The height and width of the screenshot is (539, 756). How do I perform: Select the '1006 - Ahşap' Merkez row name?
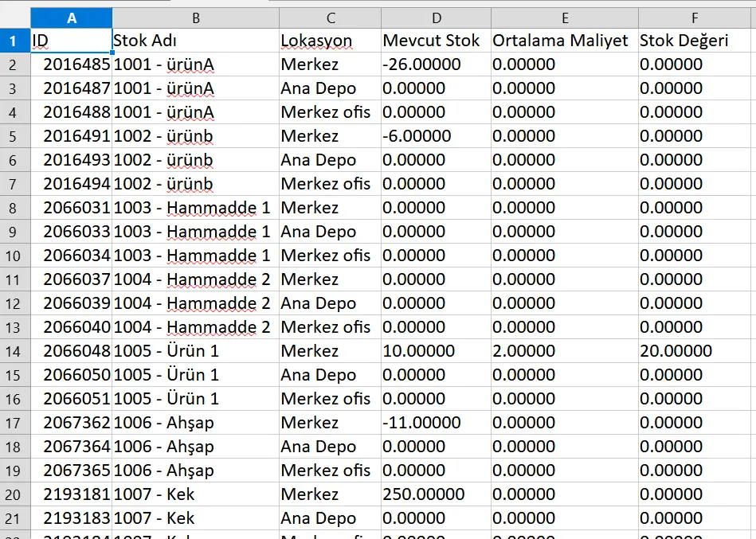[196, 423]
